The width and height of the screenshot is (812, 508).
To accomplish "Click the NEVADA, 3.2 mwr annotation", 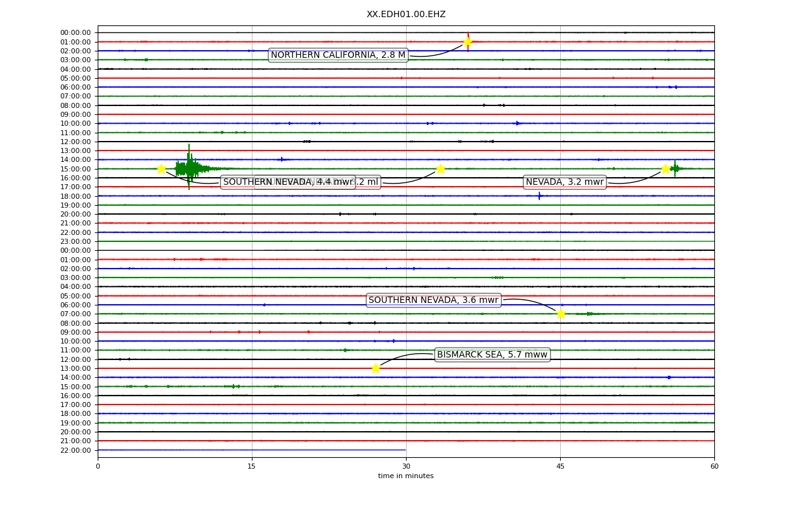I will 565,182.
